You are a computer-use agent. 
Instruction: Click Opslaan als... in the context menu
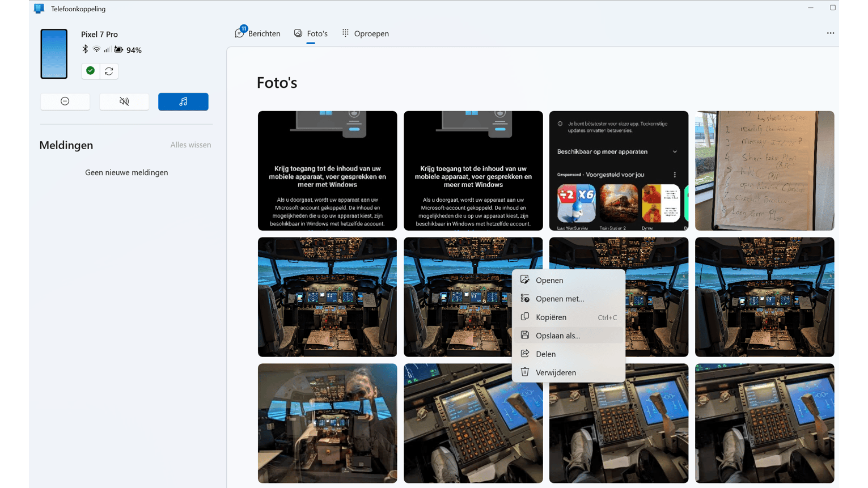pos(569,336)
